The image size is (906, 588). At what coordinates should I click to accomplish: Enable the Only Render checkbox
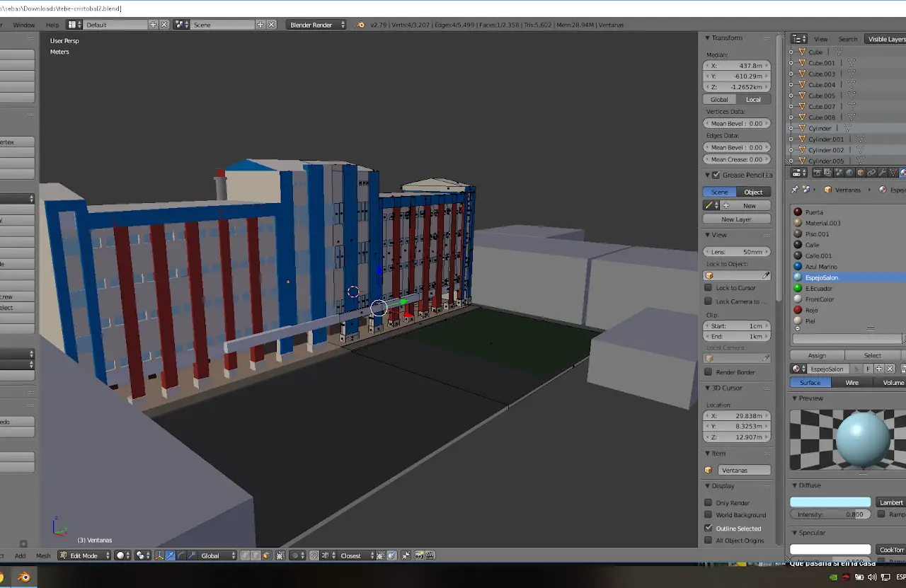coord(709,502)
